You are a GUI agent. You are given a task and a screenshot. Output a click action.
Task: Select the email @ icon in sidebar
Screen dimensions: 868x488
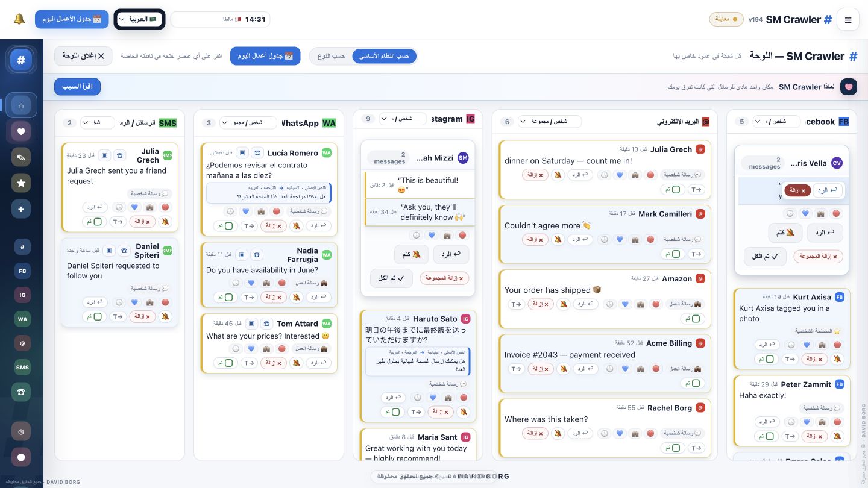pyautogui.click(x=22, y=343)
